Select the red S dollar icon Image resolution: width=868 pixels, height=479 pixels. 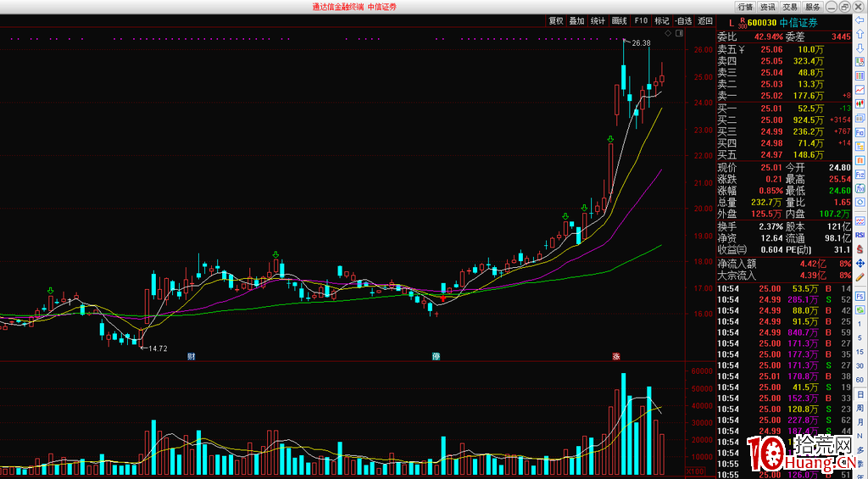click(x=860, y=248)
